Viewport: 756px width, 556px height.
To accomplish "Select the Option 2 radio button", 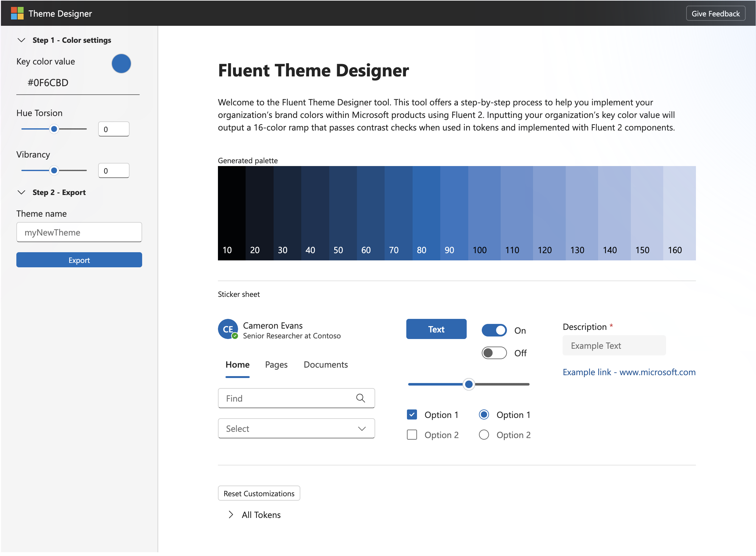I will (x=484, y=435).
